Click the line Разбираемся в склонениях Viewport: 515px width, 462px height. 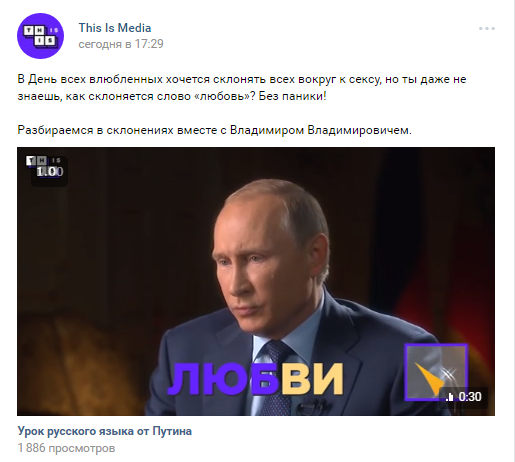pyautogui.click(x=214, y=130)
